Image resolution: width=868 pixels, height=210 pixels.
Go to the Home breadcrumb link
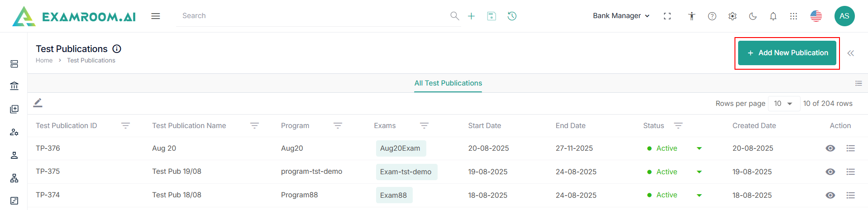pyautogui.click(x=44, y=61)
